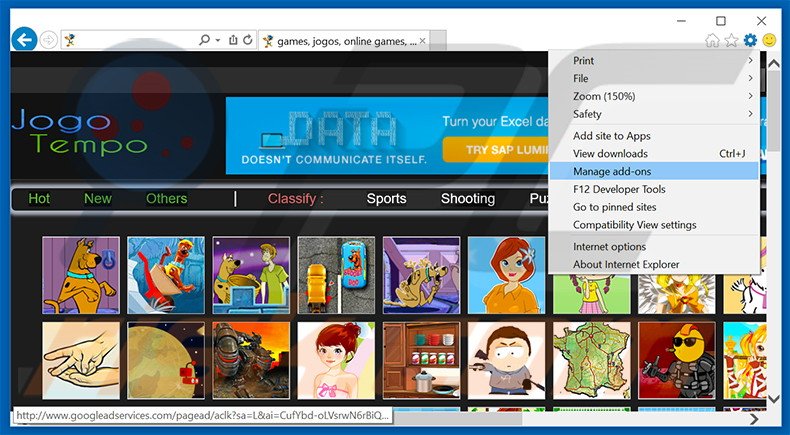
Task: Select View downloads menu entry
Action: [653, 154]
